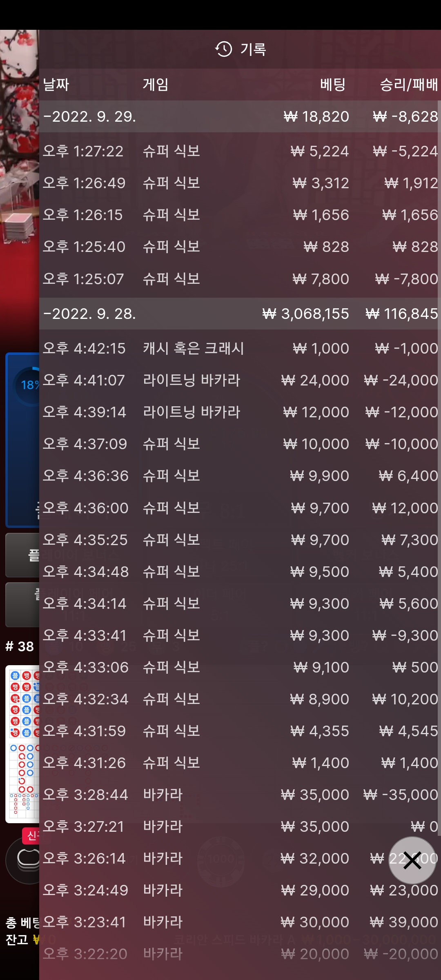
Task: Open the 오후 1:26:49 슈퍼 식보 record
Action: (x=240, y=183)
